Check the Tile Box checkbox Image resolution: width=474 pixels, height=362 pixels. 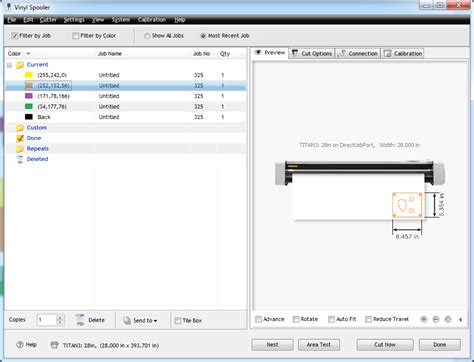pyautogui.click(x=178, y=321)
